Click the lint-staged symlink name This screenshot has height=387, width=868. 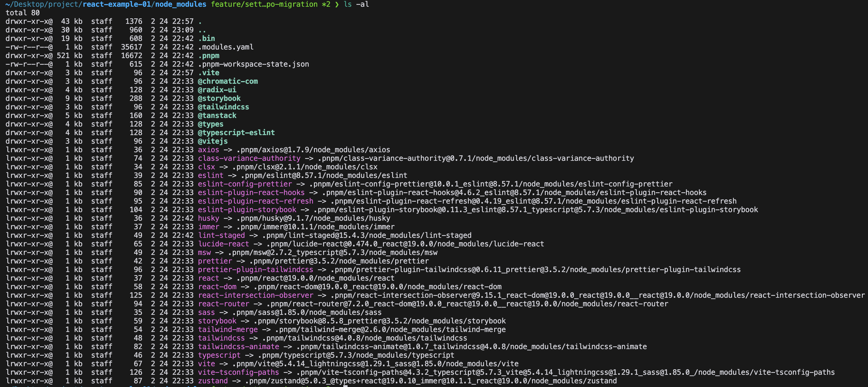point(221,235)
